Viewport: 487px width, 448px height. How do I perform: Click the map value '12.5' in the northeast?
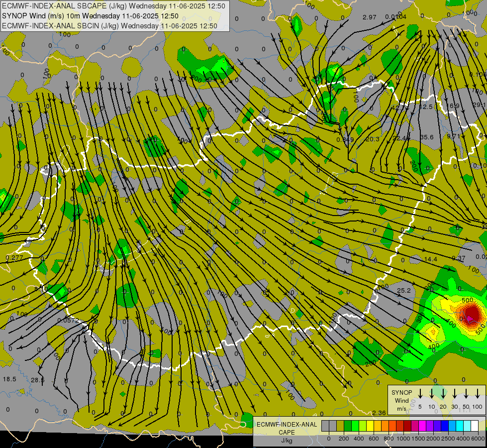click(x=426, y=107)
